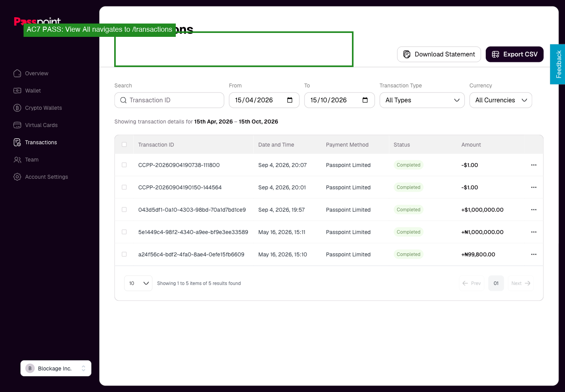Toggle the select-all checkbox in table header
The width and height of the screenshot is (565, 392).
pyautogui.click(x=124, y=145)
